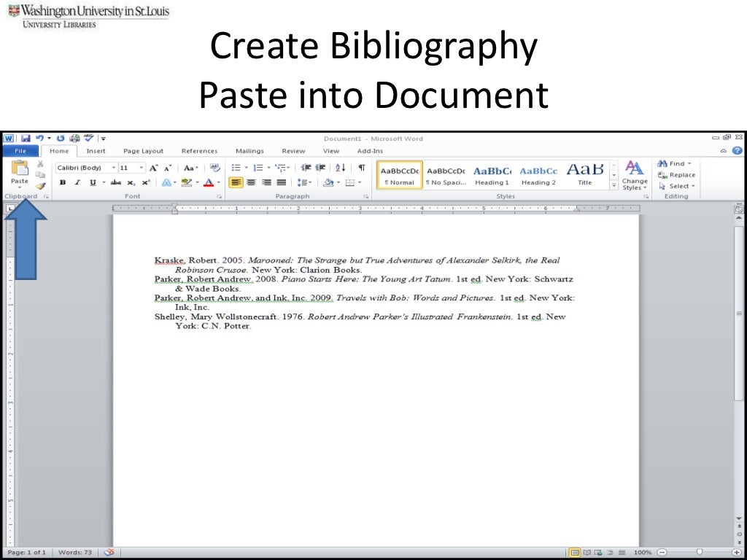Apply the Heading 1 style

click(492, 175)
